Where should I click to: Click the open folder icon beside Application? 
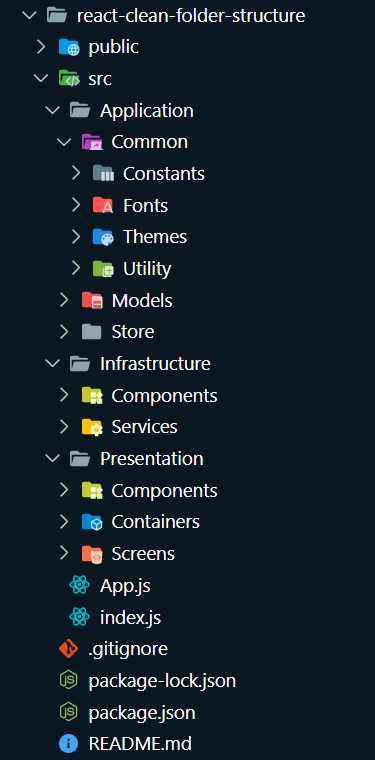(x=80, y=111)
